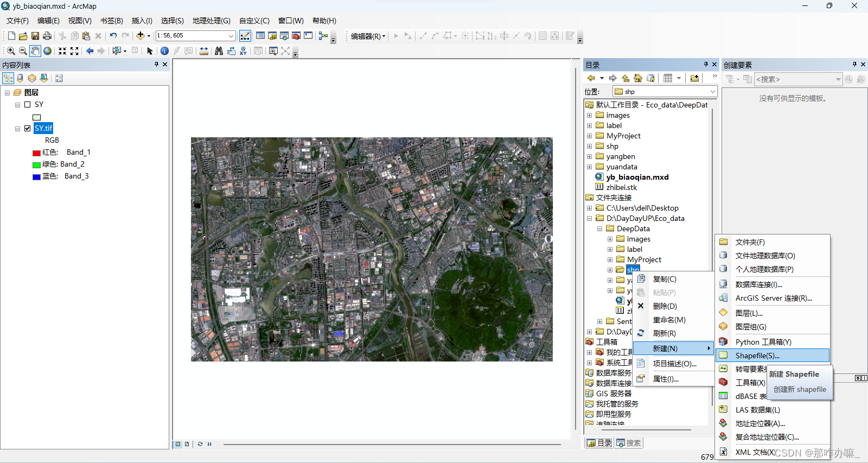
Task: Choose 文件地理数据库(O) from the submenu
Action: click(773, 256)
